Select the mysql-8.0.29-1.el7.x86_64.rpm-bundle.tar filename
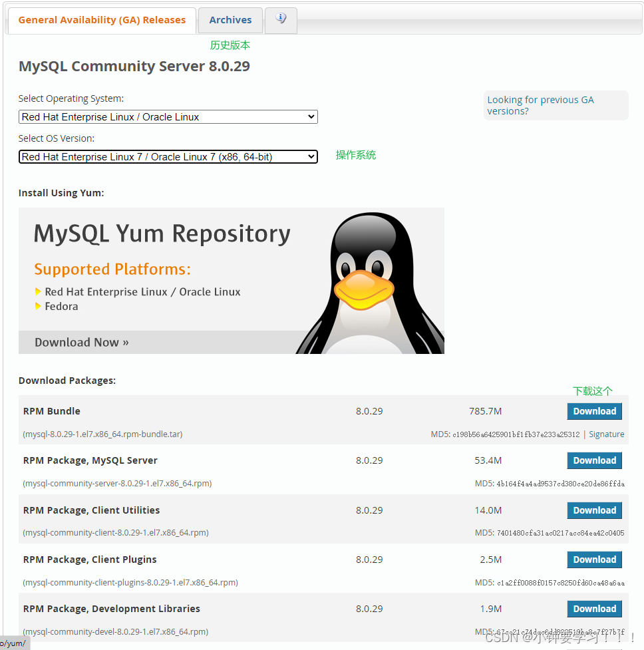 click(102, 434)
